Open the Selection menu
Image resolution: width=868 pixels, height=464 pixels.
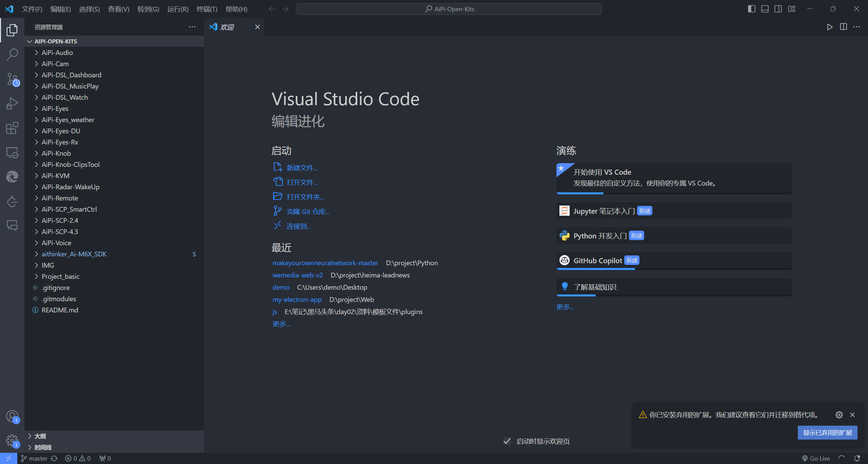(x=89, y=9)
